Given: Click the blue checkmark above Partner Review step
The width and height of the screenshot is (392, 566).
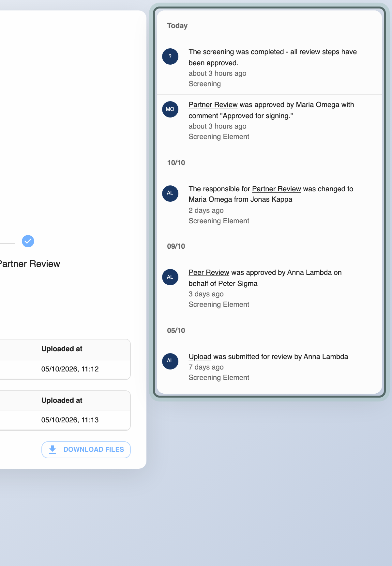Looking at the screenshot, I should coord(28,241).
